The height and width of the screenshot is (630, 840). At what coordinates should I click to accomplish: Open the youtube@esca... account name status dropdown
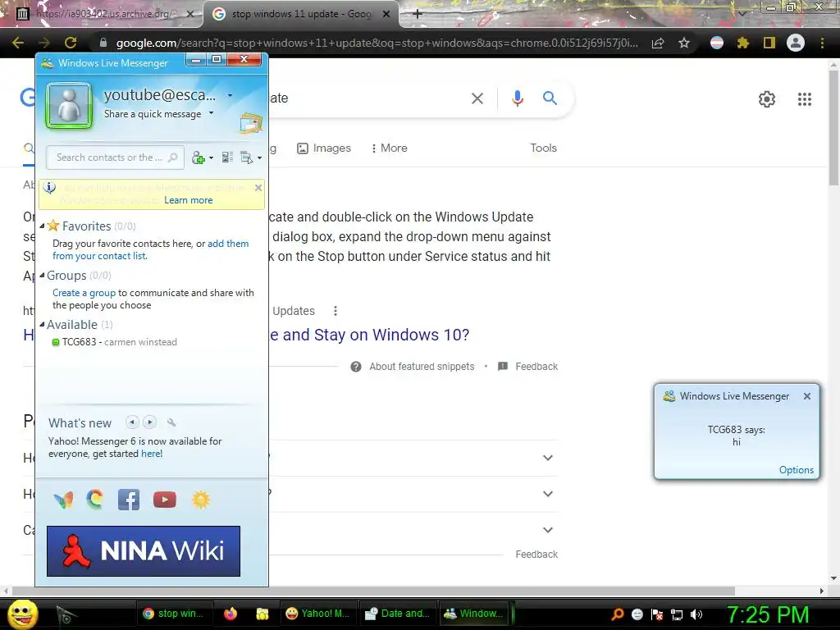click(x=230, y=95)
